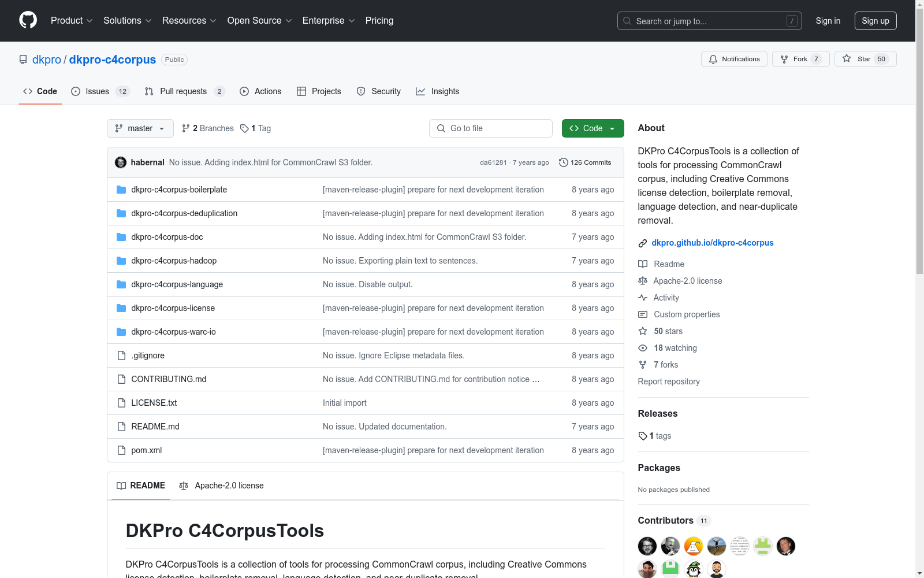
Task: Open the Pull requests tab
Action: (185, 91)
